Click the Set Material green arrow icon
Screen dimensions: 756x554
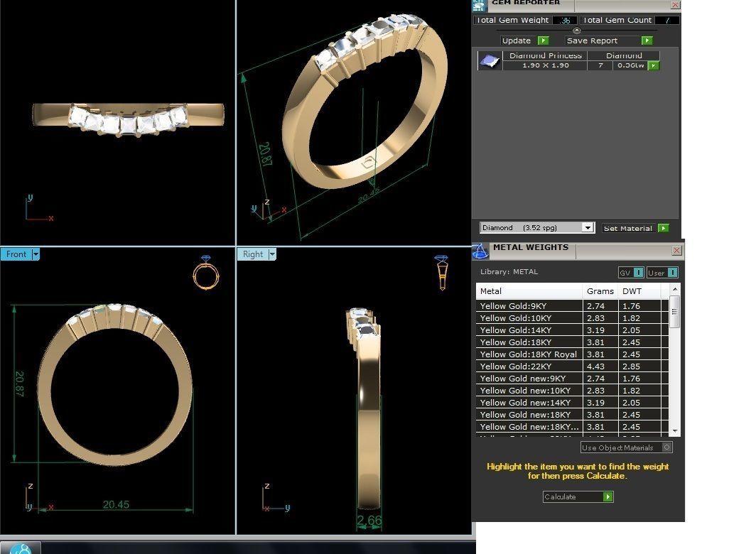(x=664, y=228)
